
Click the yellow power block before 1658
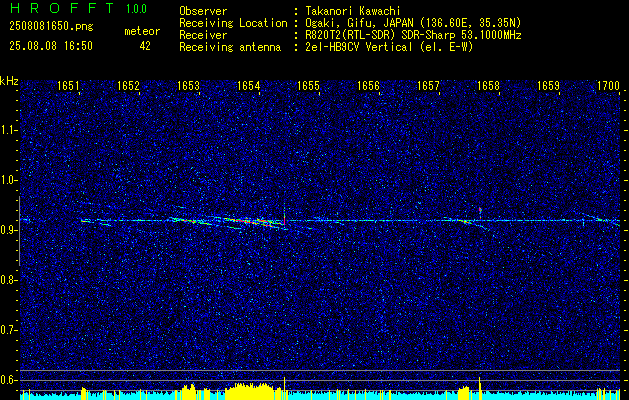click(x=463, y=393)
